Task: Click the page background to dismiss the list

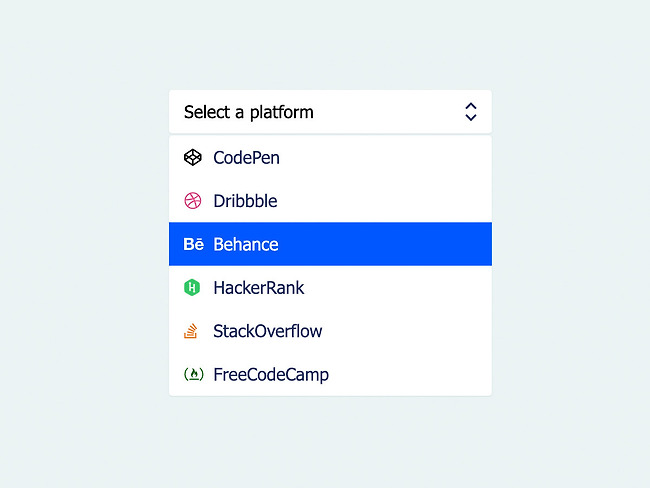Action: tap(83, 249)
